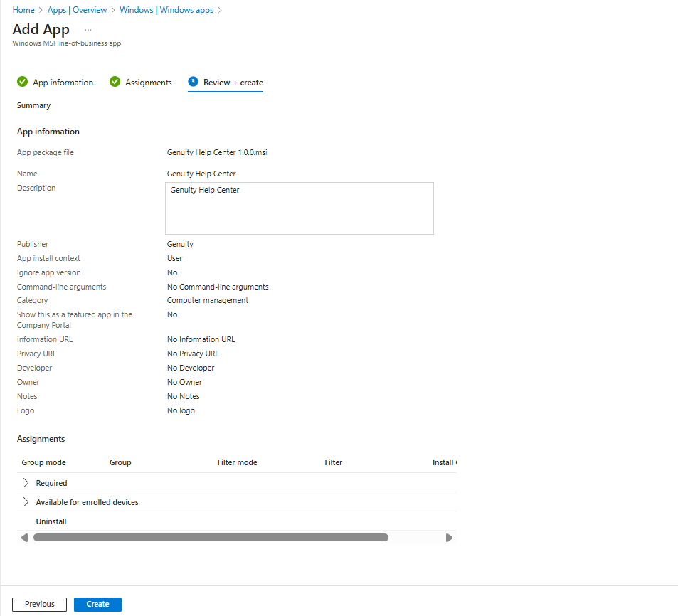
Task: Open the ellipsis menu beside Add App
Action: (x=88, y=30)
